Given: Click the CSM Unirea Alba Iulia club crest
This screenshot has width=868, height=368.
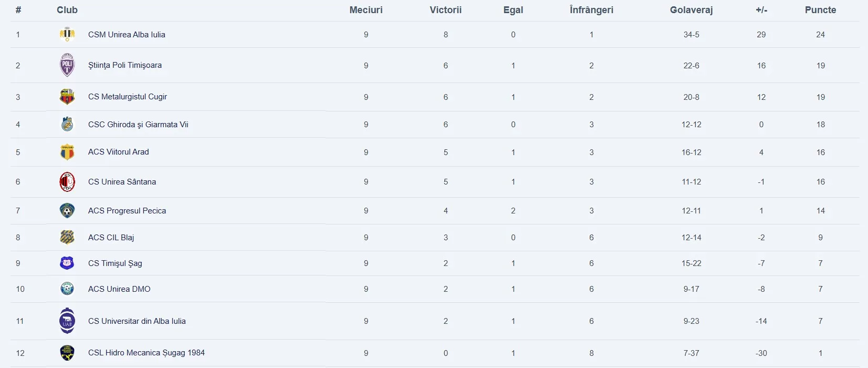Looking at the screenshot, I should pyautogui.click(x=67, y=35).
